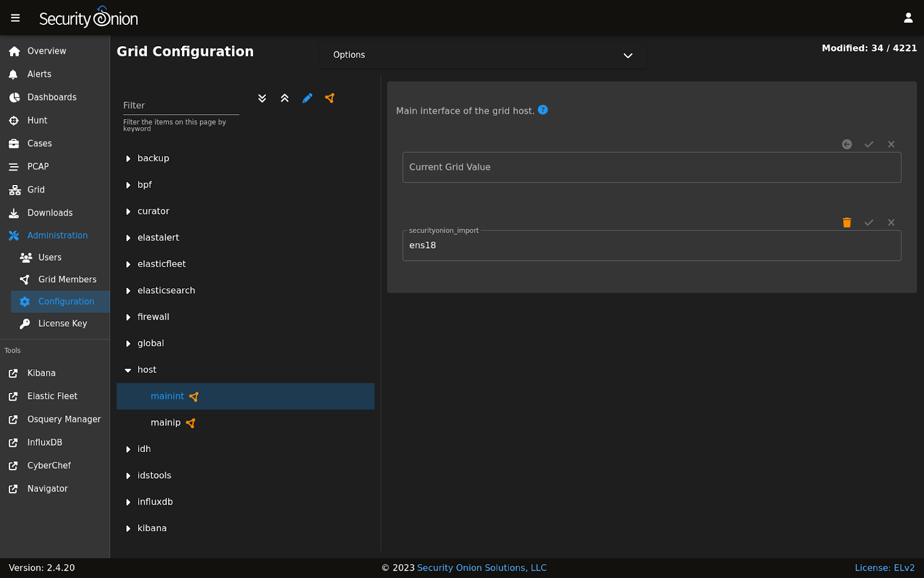This screenshot has width=924, height=578.
Task: Select the mainint setting
Action: [245, 397]
